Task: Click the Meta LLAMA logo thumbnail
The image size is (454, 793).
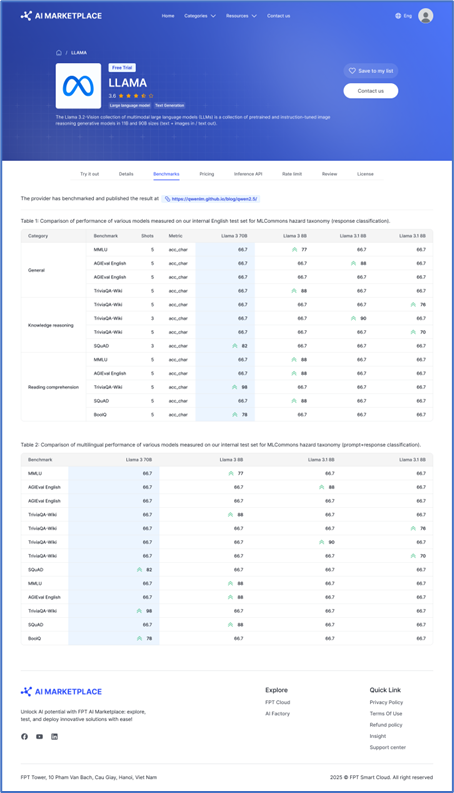Action: click(x=78, y=86)
